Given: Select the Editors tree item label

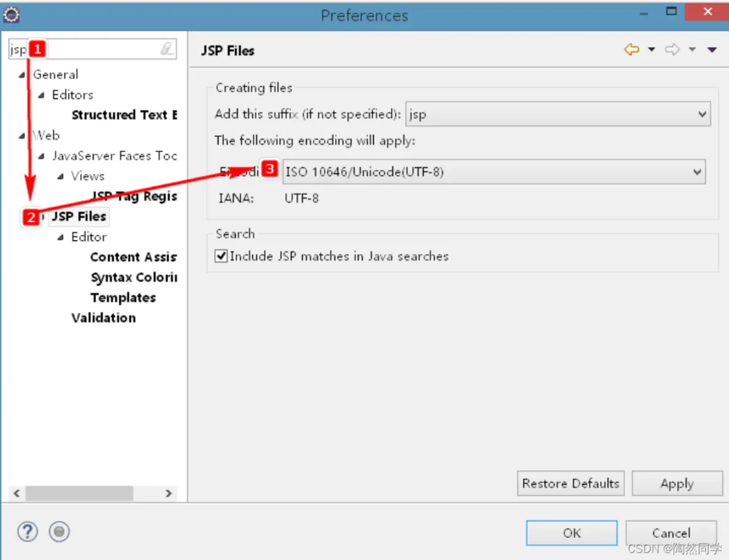Looking at the screenshot, I should click(72, 95).
